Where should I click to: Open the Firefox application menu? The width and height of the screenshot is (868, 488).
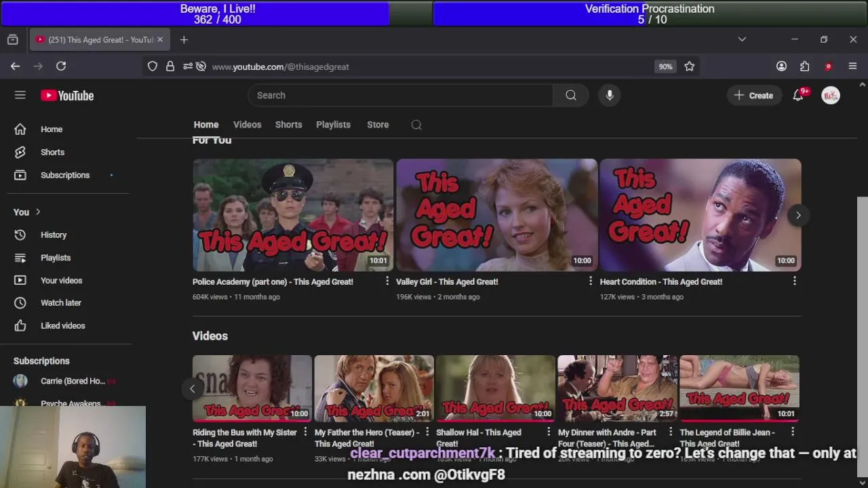(852, 66)
